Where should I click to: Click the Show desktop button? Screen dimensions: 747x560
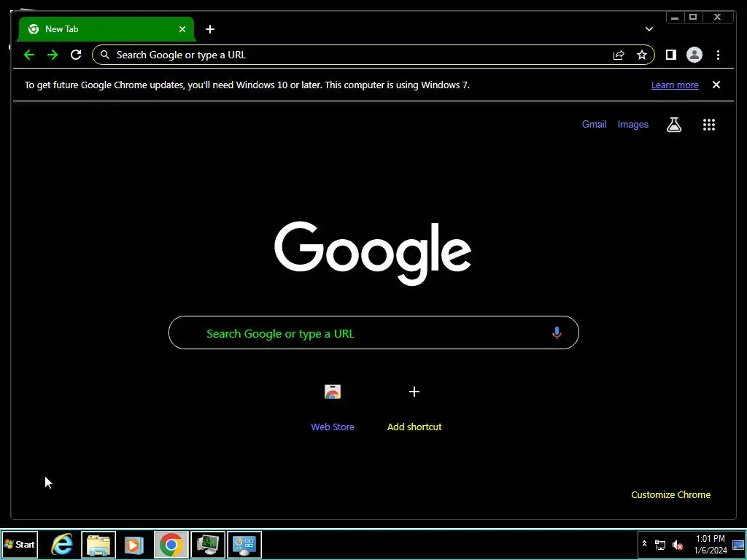coord(738,544)
